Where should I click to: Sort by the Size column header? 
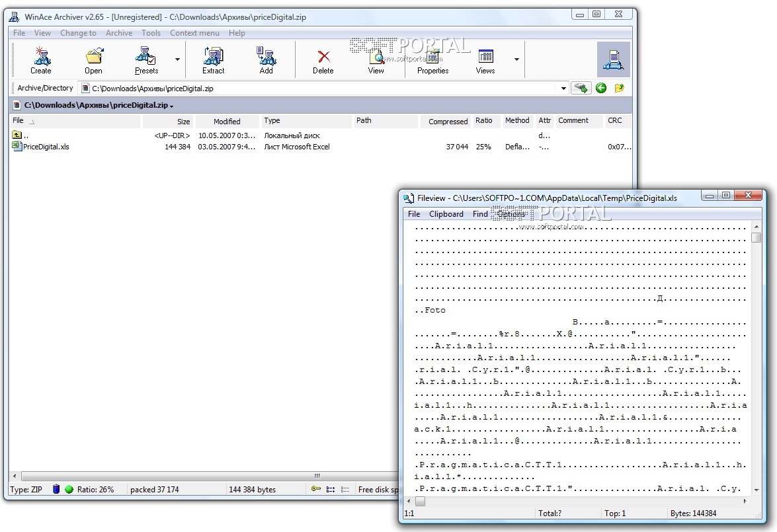(x=168, y=121)
